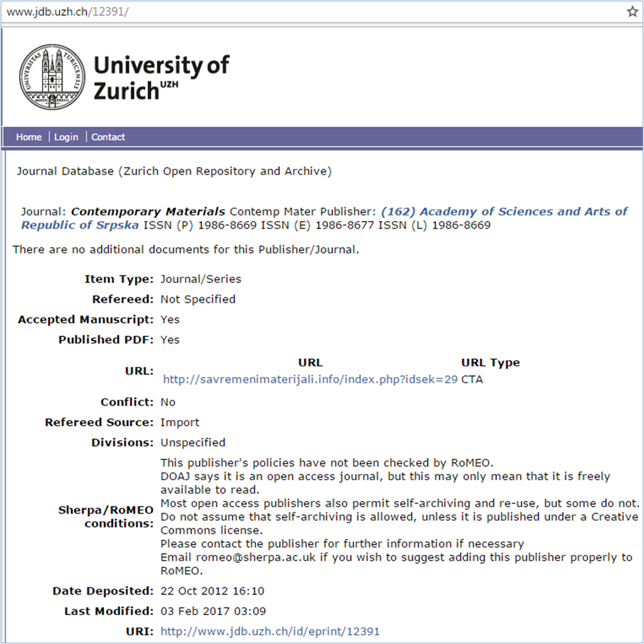The width and height of the screenshot is (644, 644).
Task: Click the Date Deposited value 22 Oct 2012
Action: (212, 591)
